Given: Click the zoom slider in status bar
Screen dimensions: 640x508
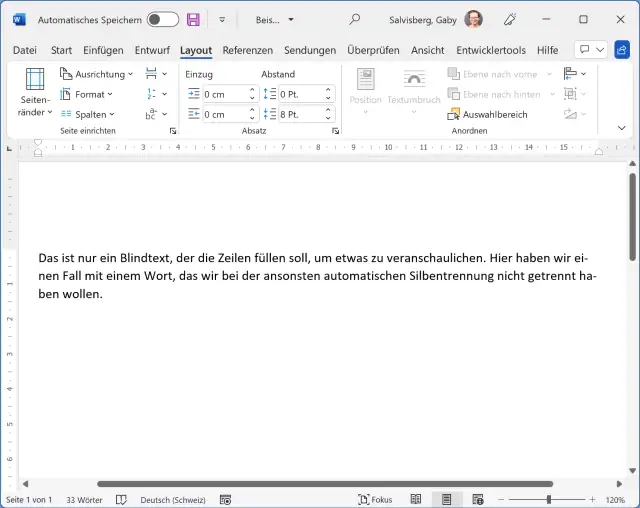Looking at the screenshot, I should tap(548, 499).
